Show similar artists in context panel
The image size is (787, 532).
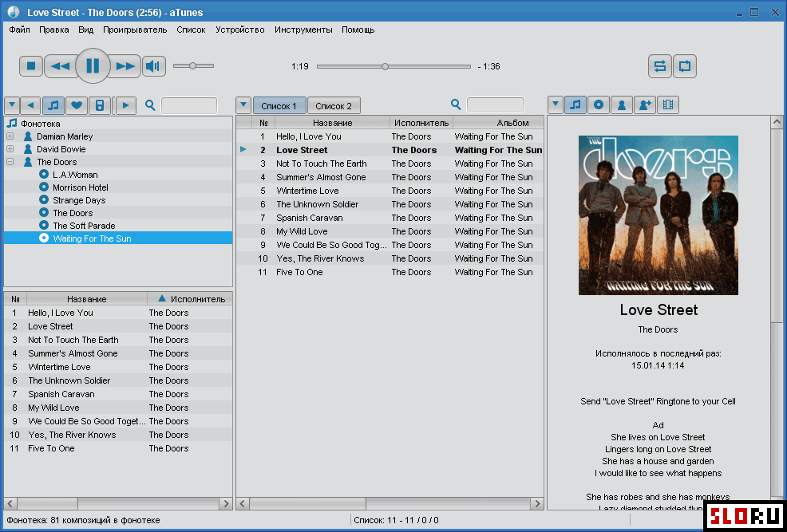coord(644,104)
